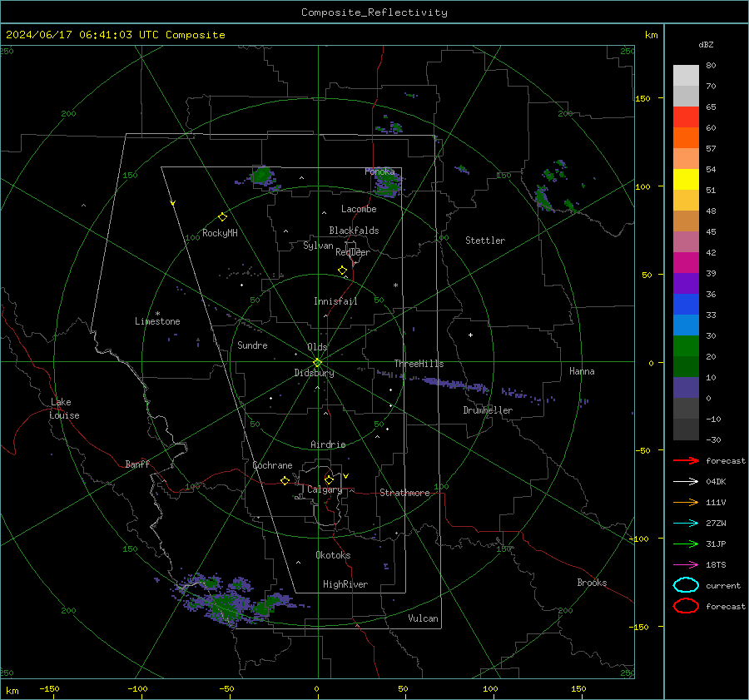Click the green 31JP arrow legend icon
The image size is (749, 700).
pos(686,544)
